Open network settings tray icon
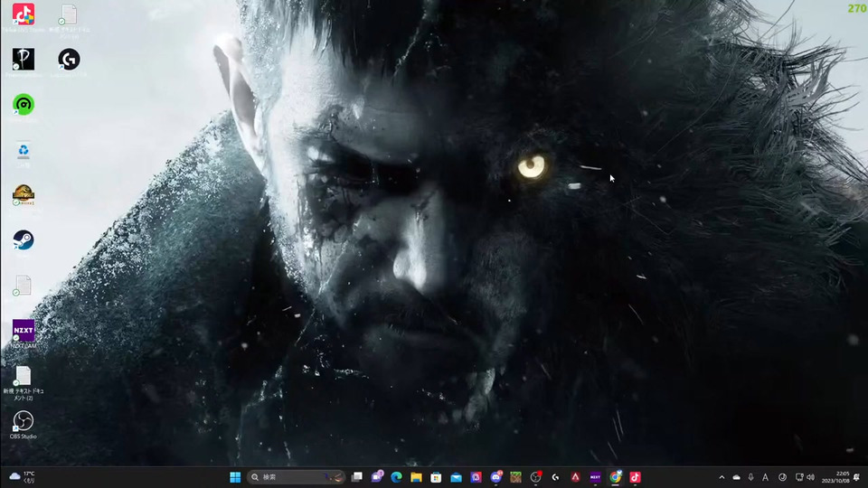Viewport: 868px width, 488px height. [x=798, y=477]
